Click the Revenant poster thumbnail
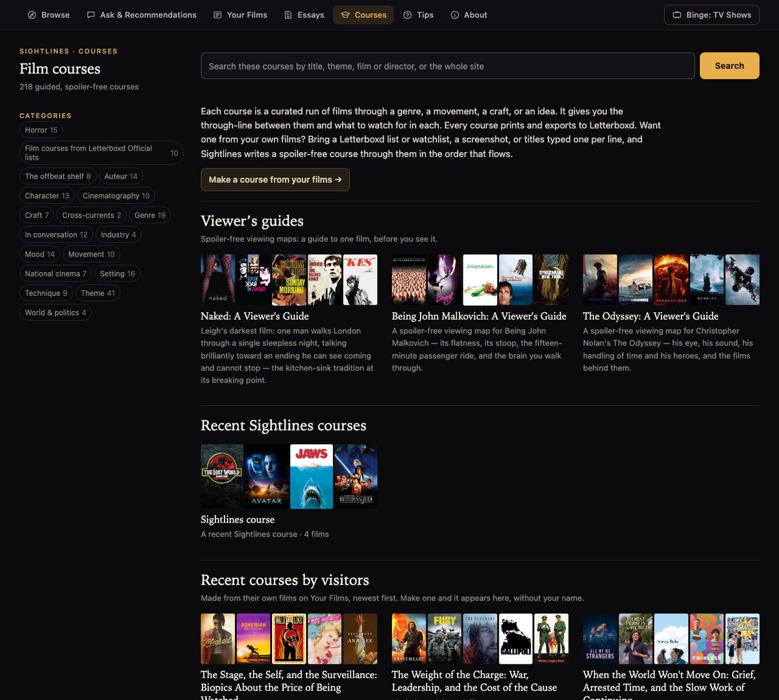Viewport: 779px width, 700px height. [x=480, y=639]
